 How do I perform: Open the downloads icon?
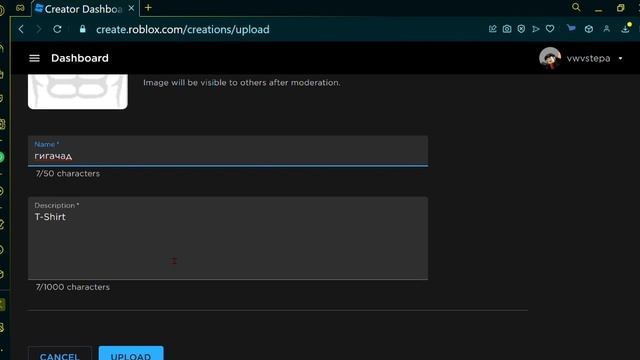tap(625, 29)
